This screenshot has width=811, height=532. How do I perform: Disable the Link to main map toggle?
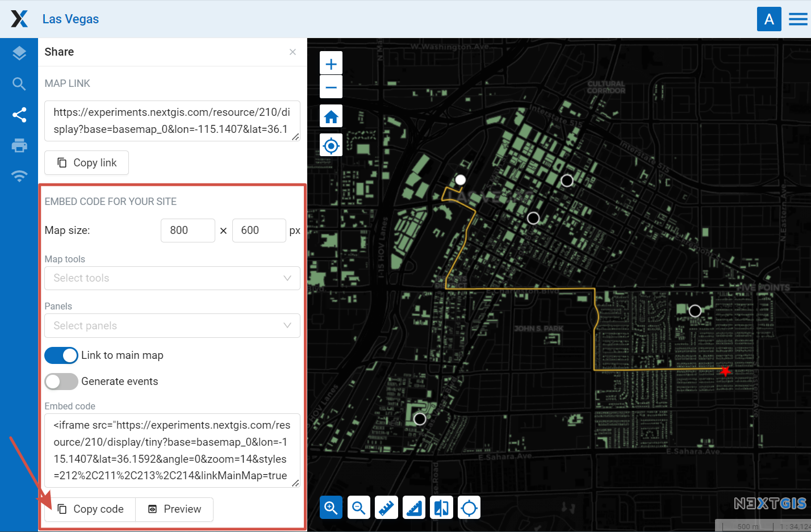pyautogui.click(x=61, y=355)
